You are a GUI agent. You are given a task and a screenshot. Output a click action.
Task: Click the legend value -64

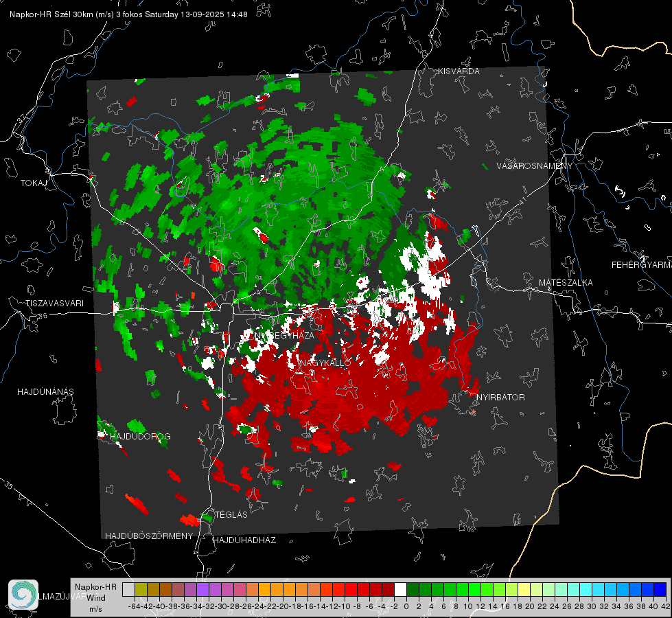point(135,606)
